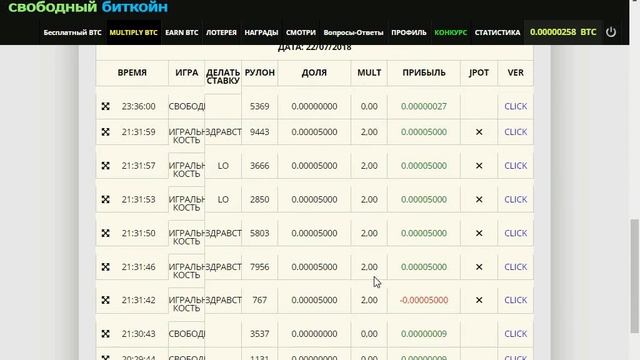This screenshot has width=640, height=360.
Task: Click the VER column header
Action: [x=516, y=73]
